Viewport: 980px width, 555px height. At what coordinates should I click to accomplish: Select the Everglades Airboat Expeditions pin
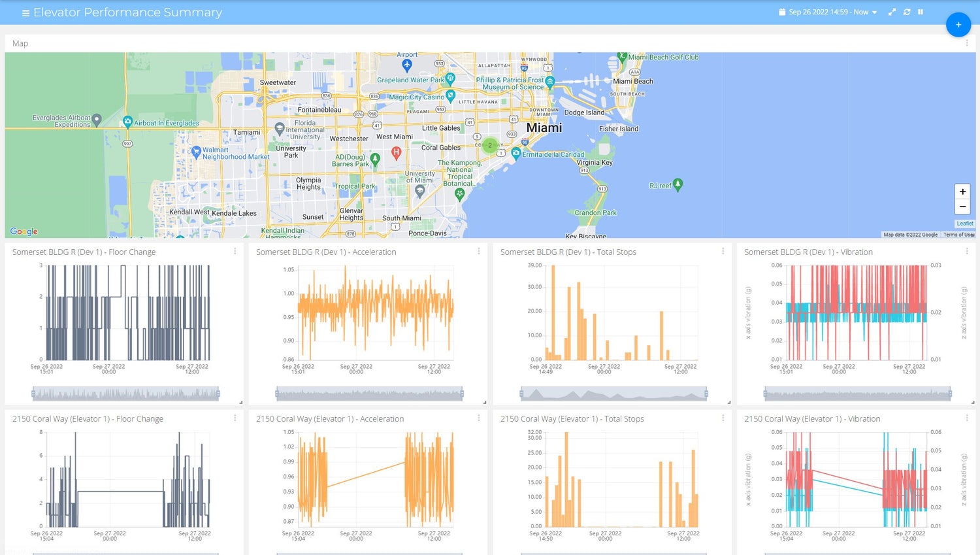(x=97, y=120)
